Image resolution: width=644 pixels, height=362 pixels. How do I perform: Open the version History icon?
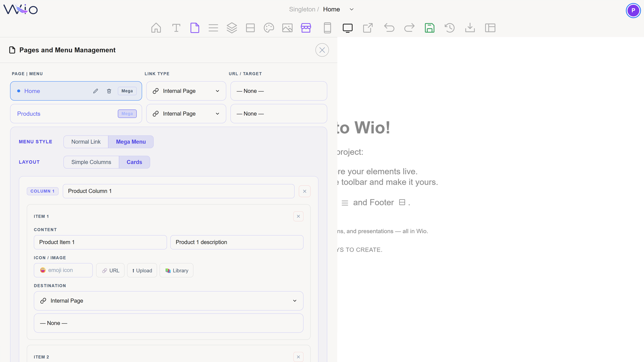(x=450, y=28)
